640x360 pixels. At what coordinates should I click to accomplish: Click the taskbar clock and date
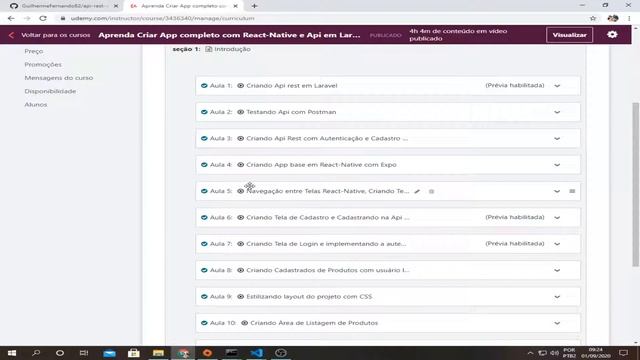click(x=596, y=353)
